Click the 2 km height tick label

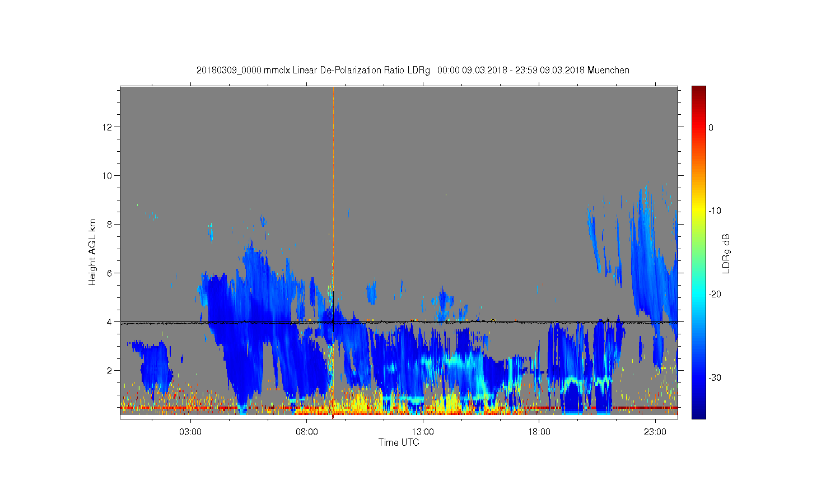[109, 371]
